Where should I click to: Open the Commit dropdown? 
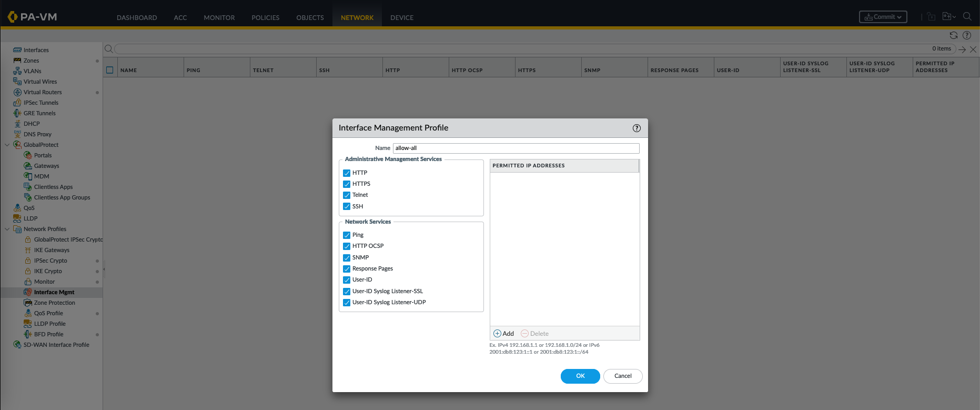883,17
